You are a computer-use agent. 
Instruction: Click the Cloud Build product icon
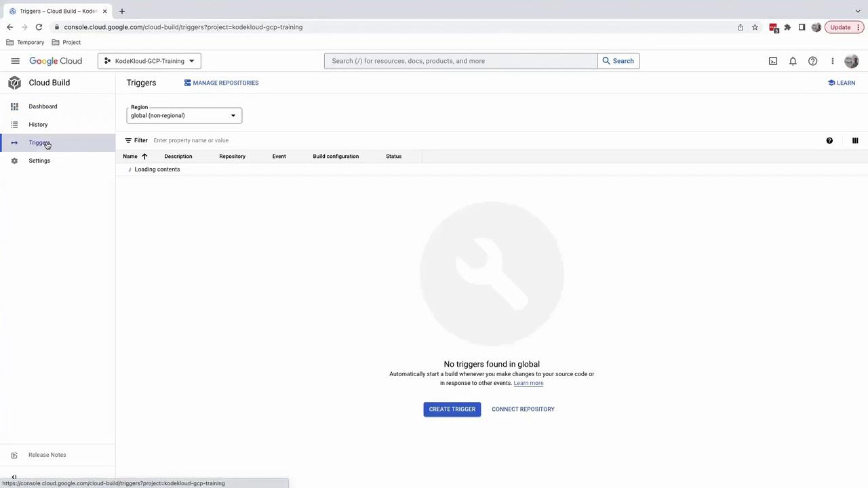click(14, 83)
